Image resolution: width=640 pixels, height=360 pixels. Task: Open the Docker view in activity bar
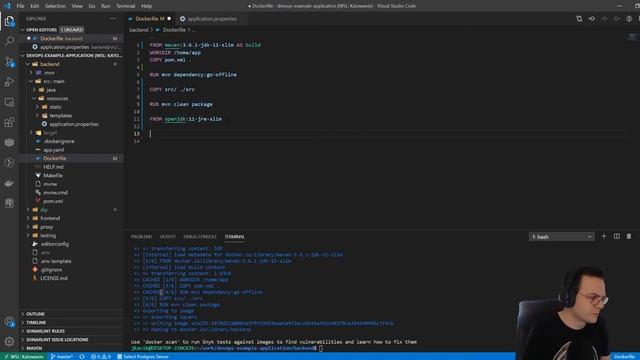tap(9, 183)
